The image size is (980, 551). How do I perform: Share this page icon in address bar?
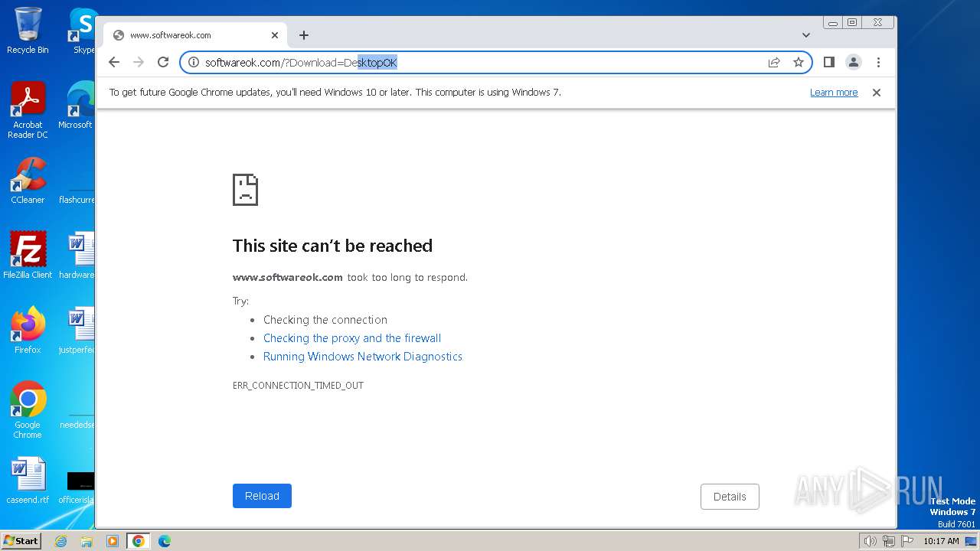pos(774,62)
